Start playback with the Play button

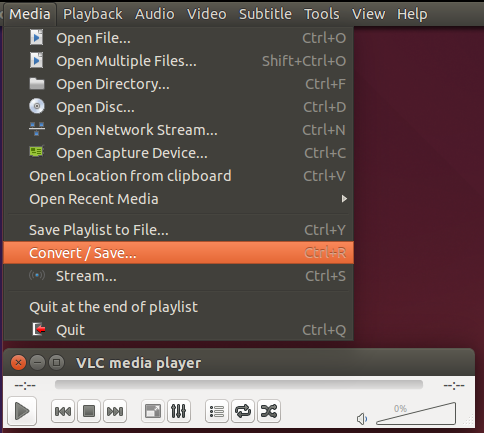coord(22,411)
